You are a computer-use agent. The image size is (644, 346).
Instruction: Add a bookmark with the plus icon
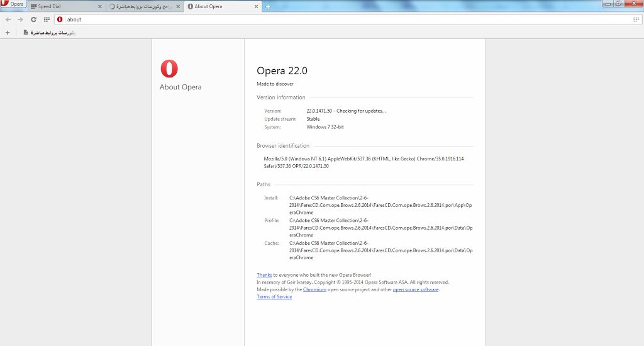click(x=8, y=33)
